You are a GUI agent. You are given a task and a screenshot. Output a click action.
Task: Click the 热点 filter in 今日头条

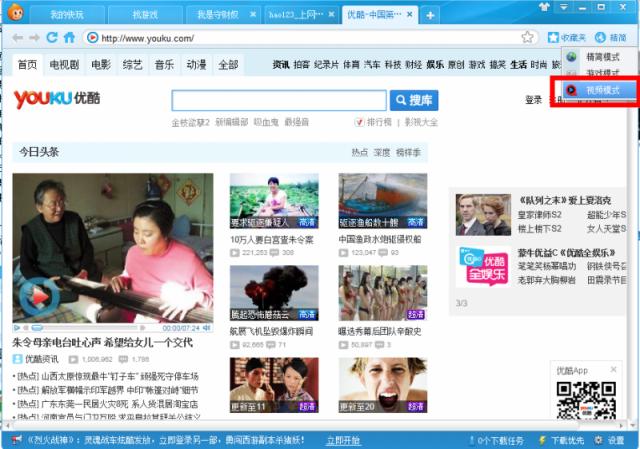(360, 152)
